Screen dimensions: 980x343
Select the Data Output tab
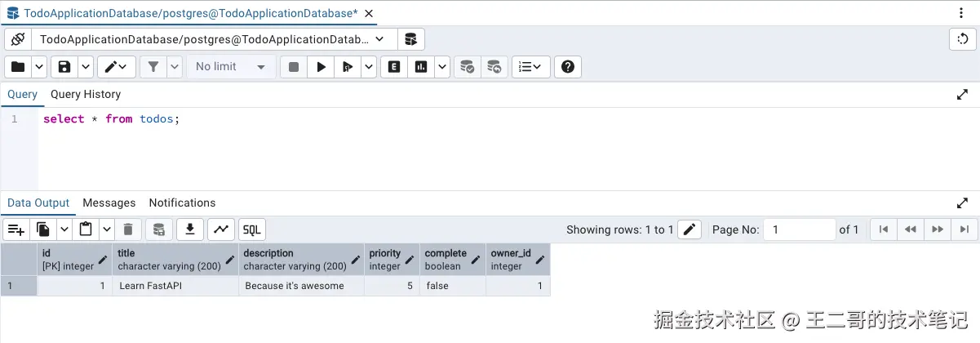(x=38, y=203)
